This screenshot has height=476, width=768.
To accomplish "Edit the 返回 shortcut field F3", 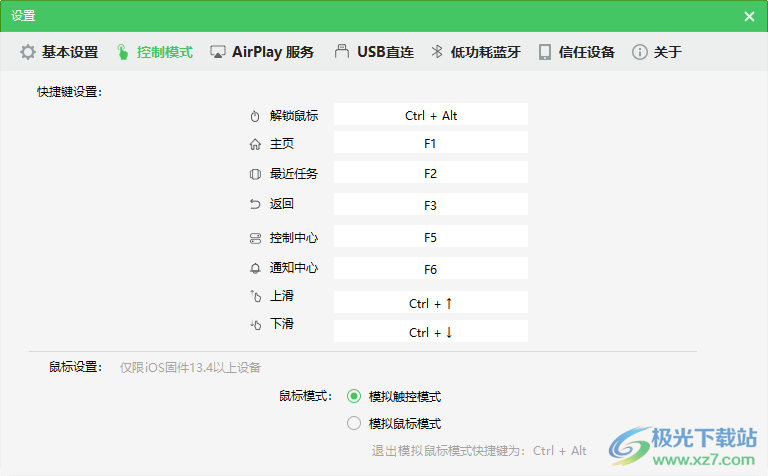I will (x=431, y=204).
